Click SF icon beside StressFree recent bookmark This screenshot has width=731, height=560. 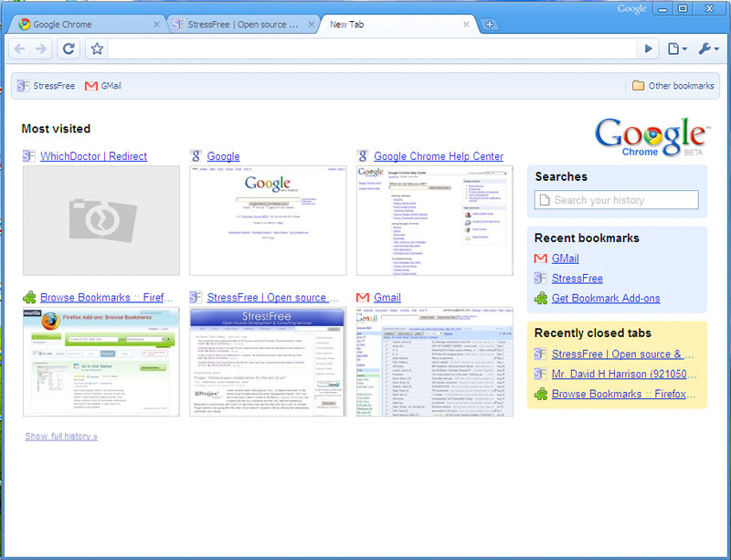(540, 279)
